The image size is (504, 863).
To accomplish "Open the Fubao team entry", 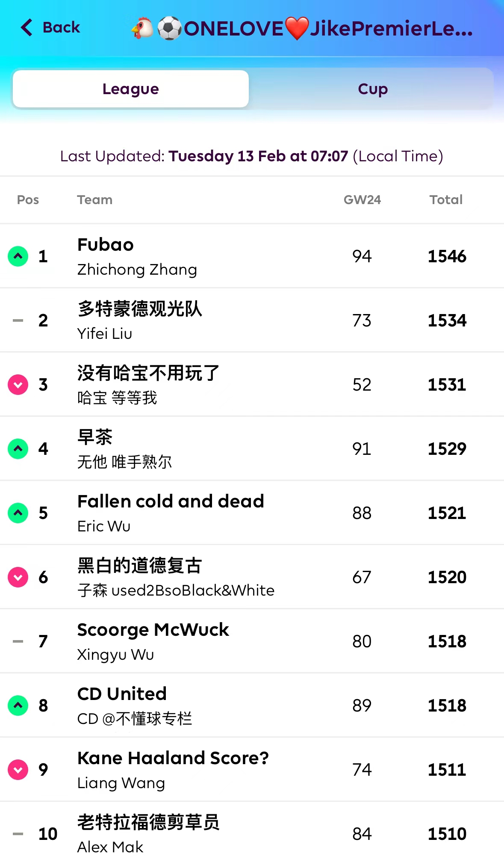I will pos(106,245).
